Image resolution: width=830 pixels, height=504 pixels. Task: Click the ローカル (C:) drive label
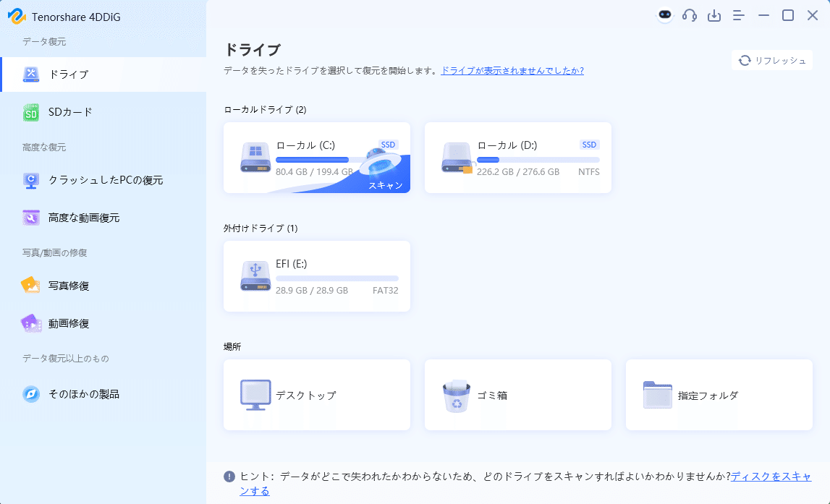click(305, 145)
